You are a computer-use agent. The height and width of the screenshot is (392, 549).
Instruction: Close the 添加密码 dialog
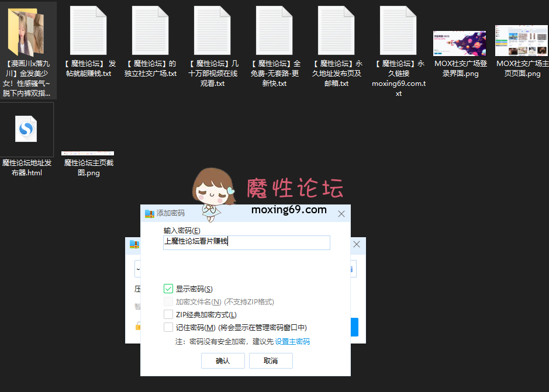click(x=341, y=214)
